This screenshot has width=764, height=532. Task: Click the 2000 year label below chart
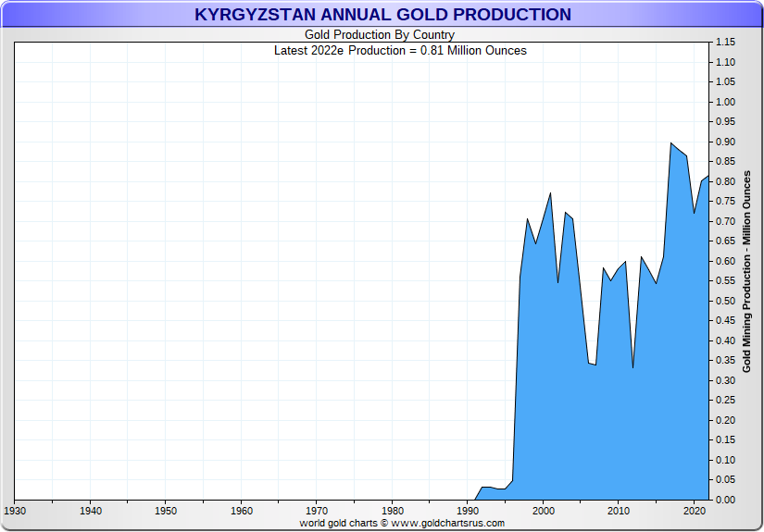tap(543, 511)
